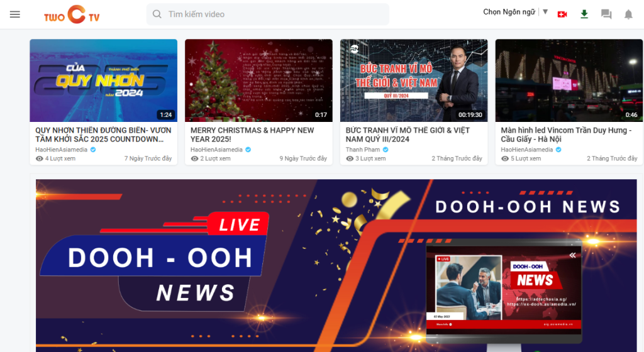644x352 pixels.
Task: Open HaoHienAsiamedia channel under the Vincom video
Action: tap(527, 150)
